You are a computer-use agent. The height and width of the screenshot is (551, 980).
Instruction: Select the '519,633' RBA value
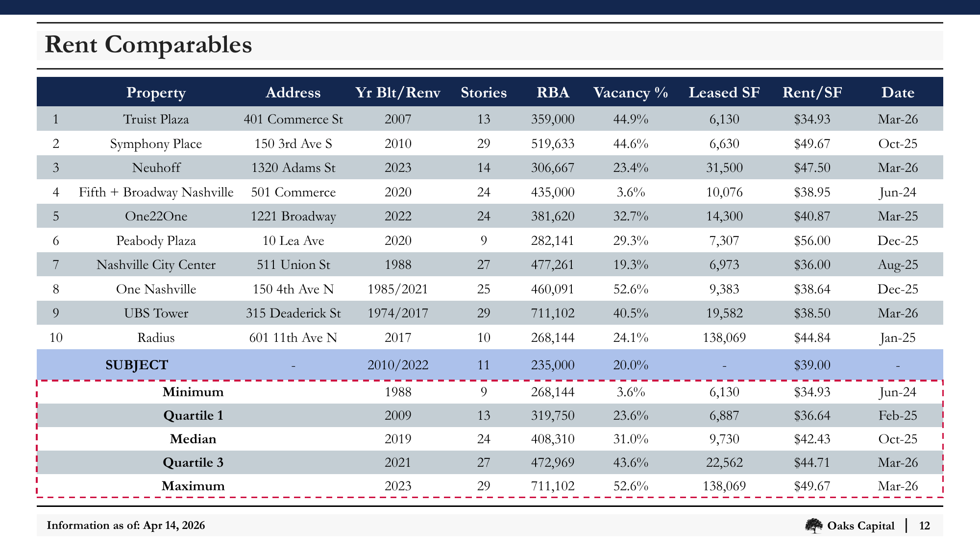coord(553,144)
